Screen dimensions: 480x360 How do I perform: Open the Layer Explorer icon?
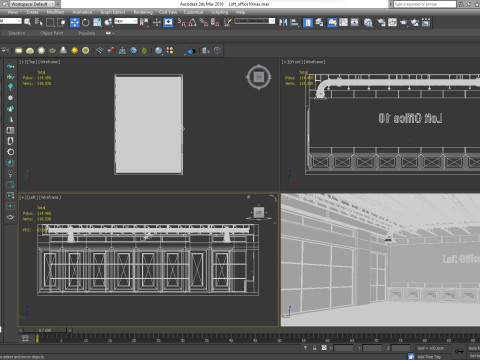(319, 22)
